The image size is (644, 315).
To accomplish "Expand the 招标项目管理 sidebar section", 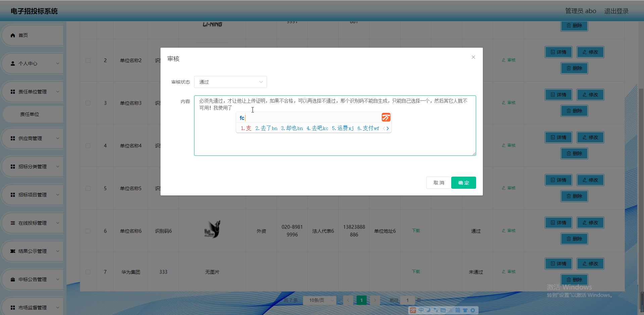I will (x=32, y=194).
